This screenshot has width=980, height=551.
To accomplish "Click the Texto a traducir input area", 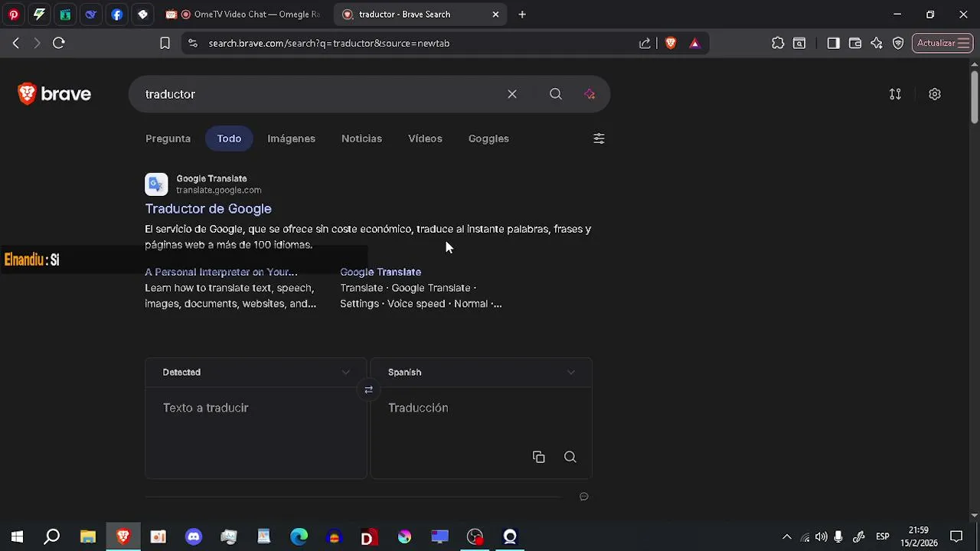I will coord(256,432).
